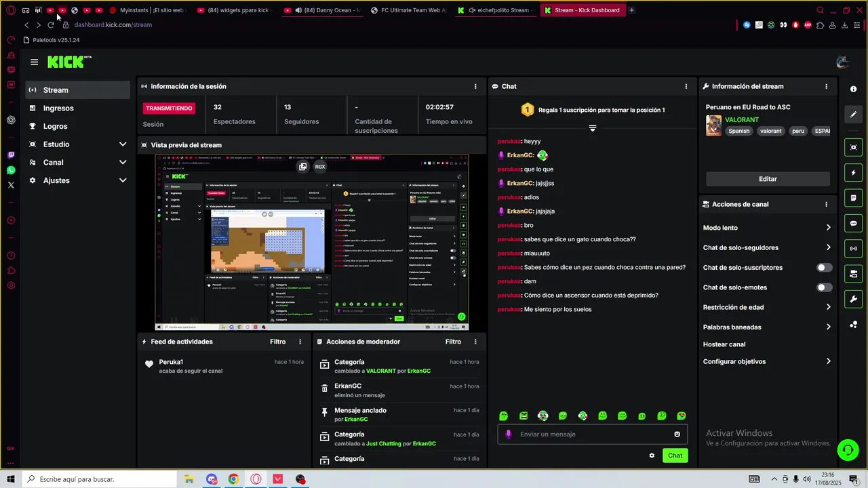Switch to FC Ultimate Team Web browser tab
The width and height of the screenshot is (868, 488).
(x=409, y=10)
